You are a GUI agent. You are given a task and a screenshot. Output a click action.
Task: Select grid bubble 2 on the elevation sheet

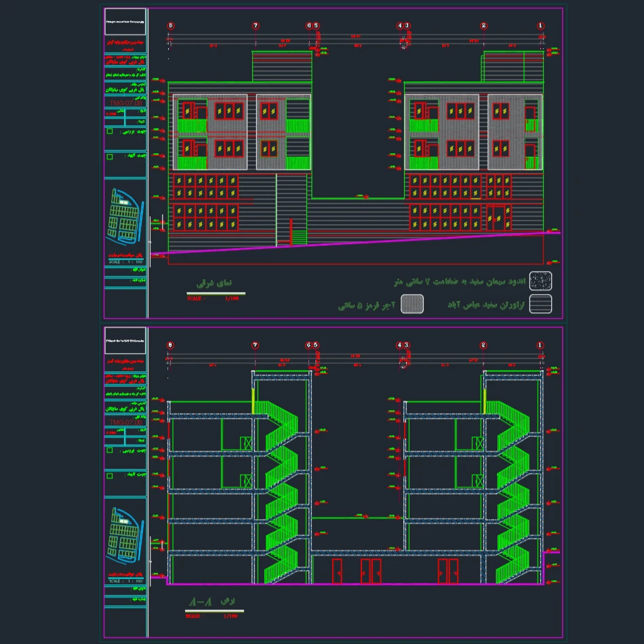(x=484, y=26)
